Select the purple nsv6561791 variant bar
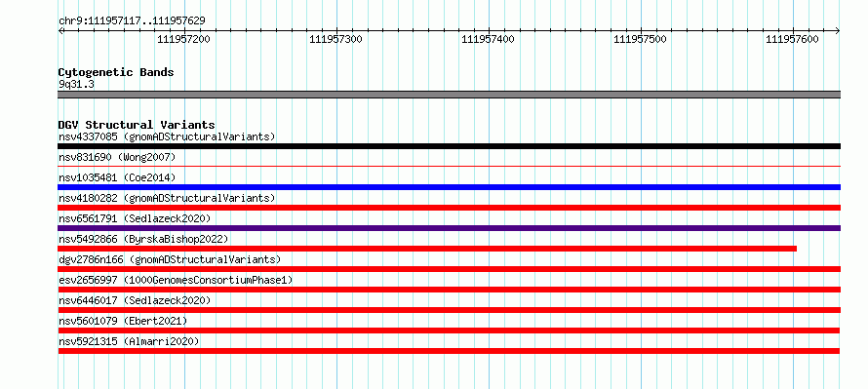 (x=449, y=228)
